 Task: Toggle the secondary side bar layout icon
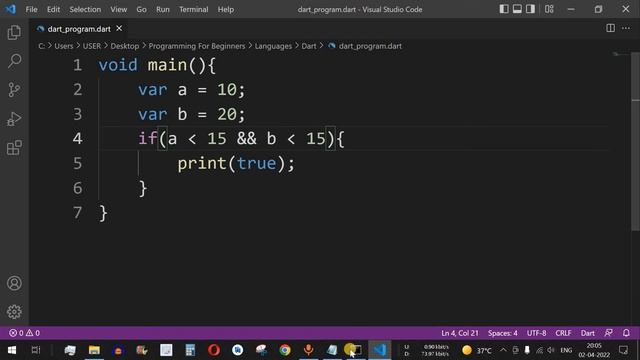click(x=530, y=9)
